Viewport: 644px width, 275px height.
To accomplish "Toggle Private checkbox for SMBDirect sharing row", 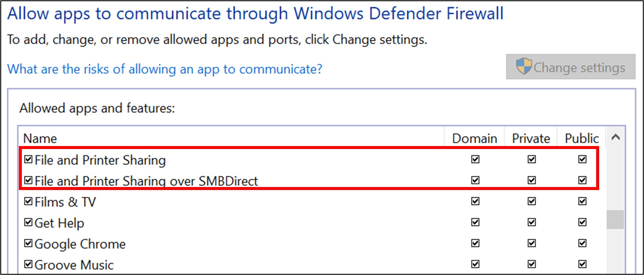I will 532,180.
